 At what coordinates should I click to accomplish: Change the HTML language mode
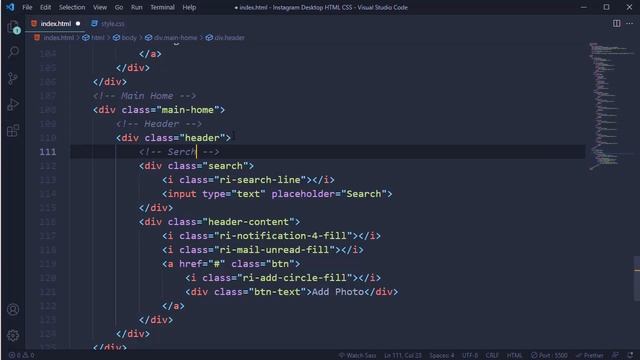click(514, 355)
